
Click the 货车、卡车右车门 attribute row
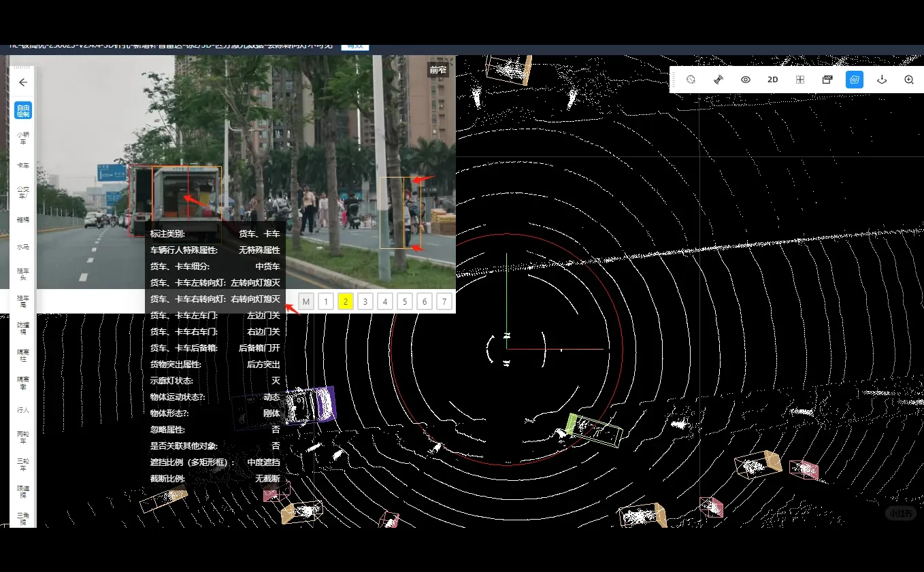(215, 332)
